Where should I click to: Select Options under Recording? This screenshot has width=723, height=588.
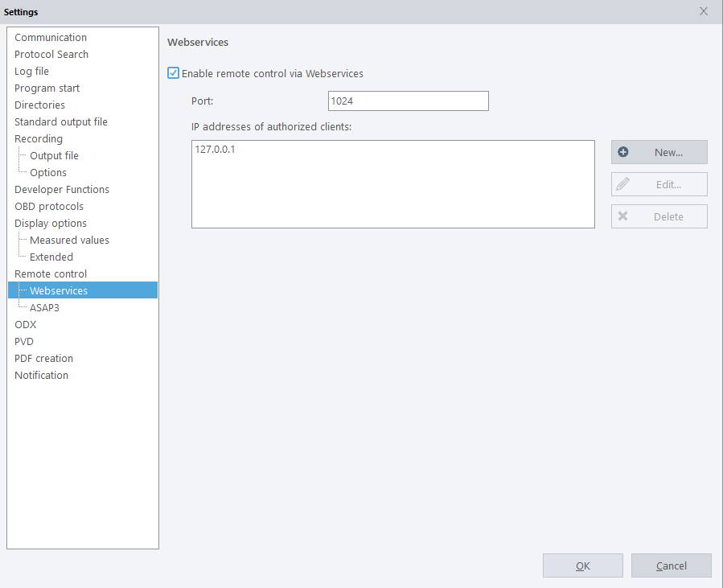point(48,172)
